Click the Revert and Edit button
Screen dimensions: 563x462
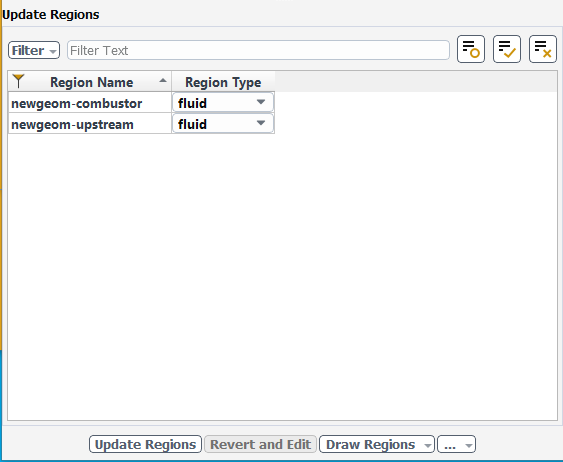click(x=260, y=444)
